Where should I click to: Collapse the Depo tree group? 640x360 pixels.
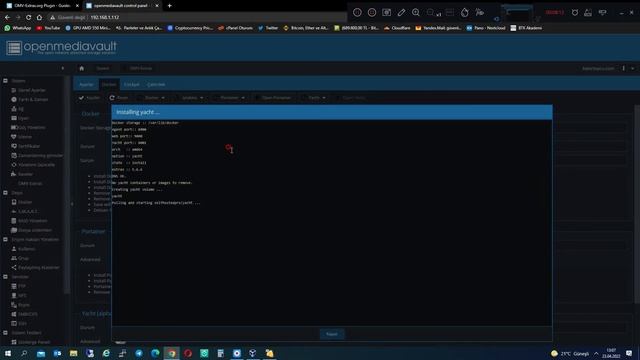pos(5,193)
